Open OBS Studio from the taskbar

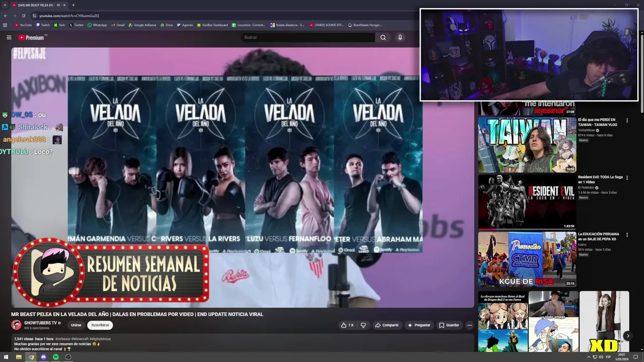point(68,357)
